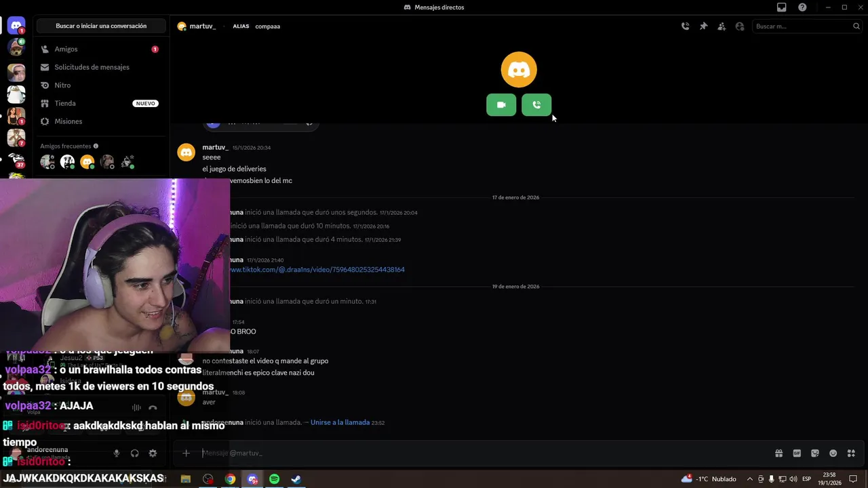This screenshot has height=488, width=868.
Task: Open user settings gear
Action: pos(153,453)
